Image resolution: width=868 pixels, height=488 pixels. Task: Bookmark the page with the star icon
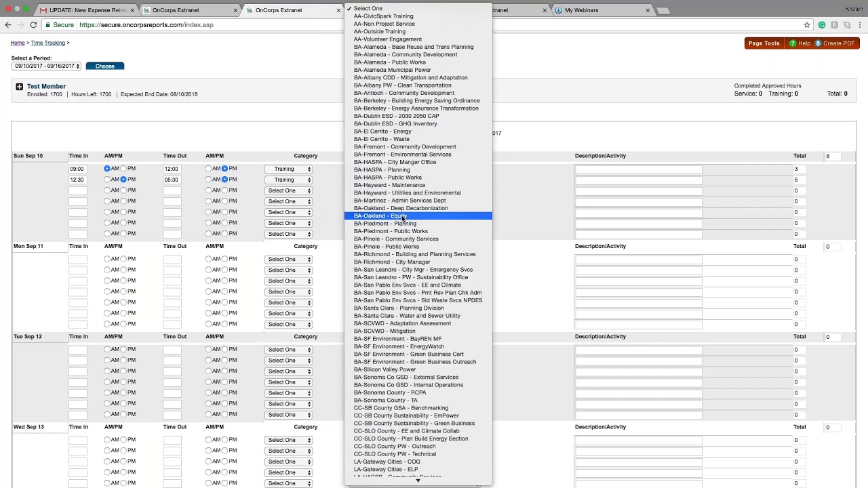807,25
